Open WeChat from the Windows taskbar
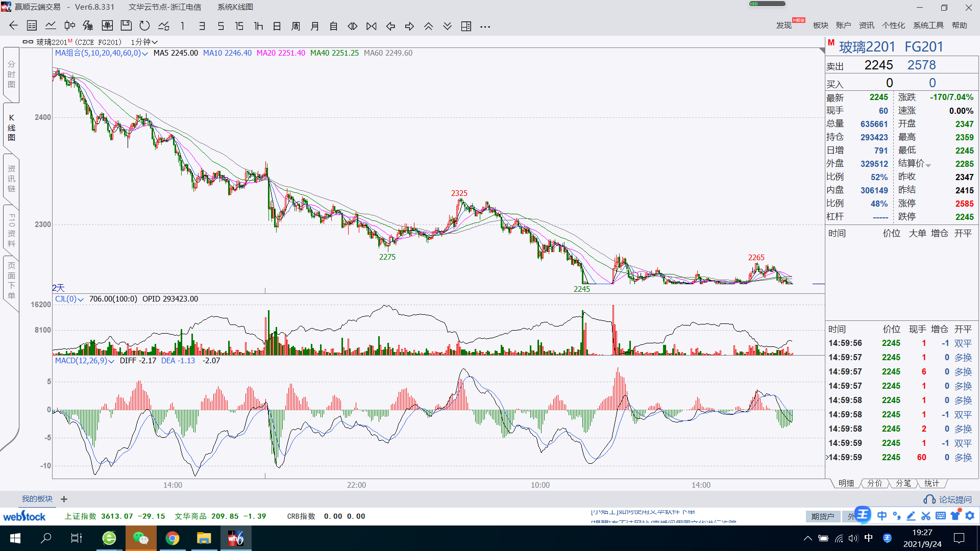980x551 pixels. [140, 538]
